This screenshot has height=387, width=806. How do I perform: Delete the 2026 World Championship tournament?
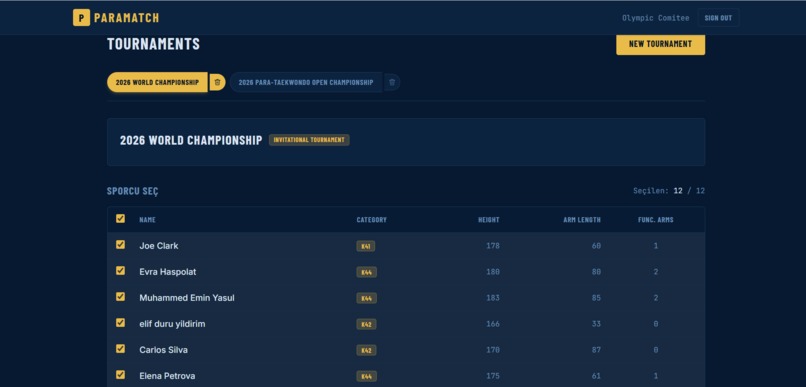coord(217,82)
